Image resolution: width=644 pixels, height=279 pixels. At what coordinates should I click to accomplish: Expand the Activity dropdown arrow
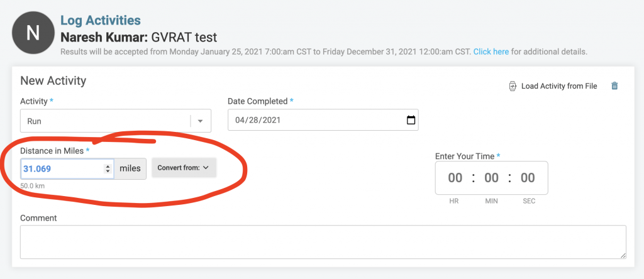pyautogui.click(x=201, y=121)
